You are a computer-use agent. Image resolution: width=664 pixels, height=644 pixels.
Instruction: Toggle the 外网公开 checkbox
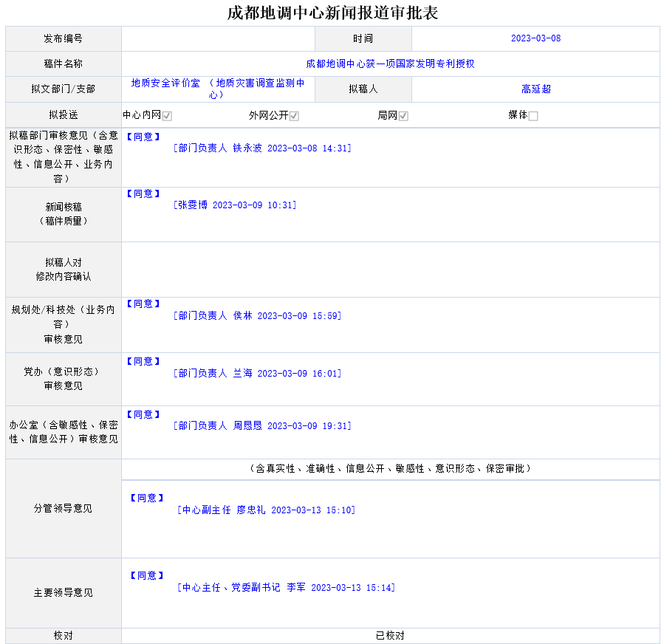[x=294, y=116]
